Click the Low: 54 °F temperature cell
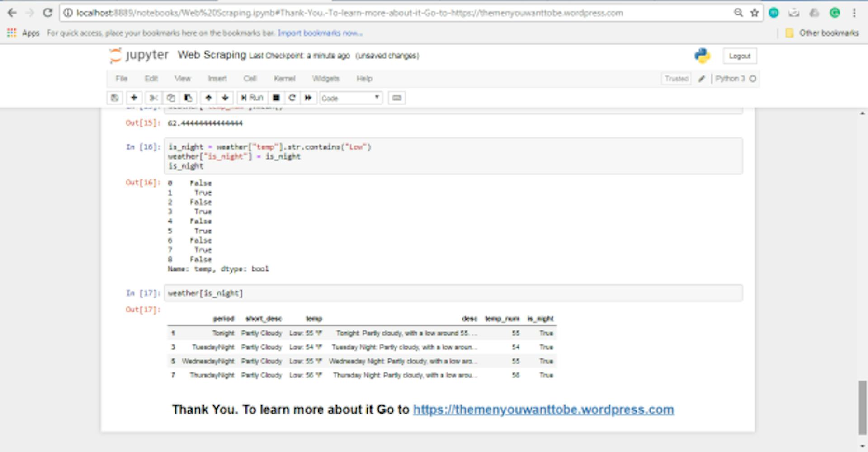The width and height of the screenshot is (868, 452). point(306,347)
